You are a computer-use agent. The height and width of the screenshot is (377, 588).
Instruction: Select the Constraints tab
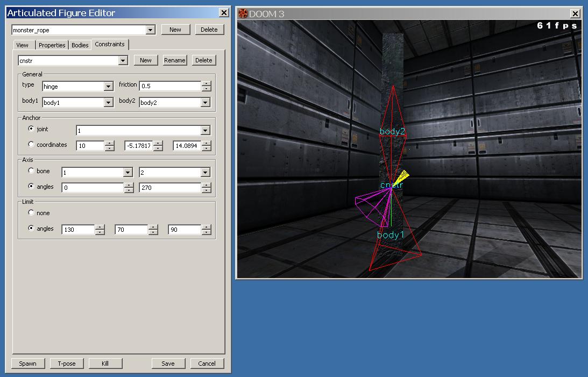coord(110,44)
